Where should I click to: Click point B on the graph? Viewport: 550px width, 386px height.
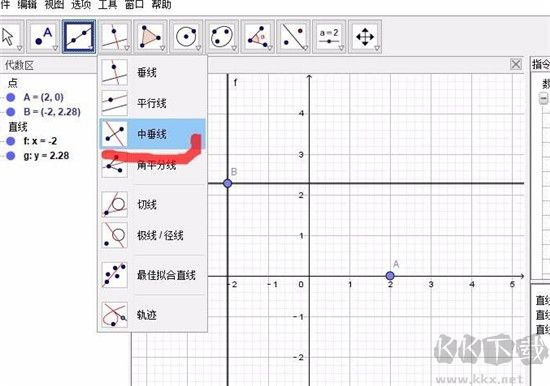tap(228, 183)
